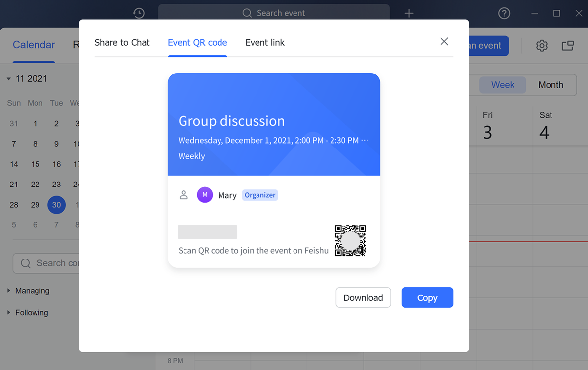The image size is (588, 370).
Task: Click the ellipsis after the event time
Action: [366, 140]
